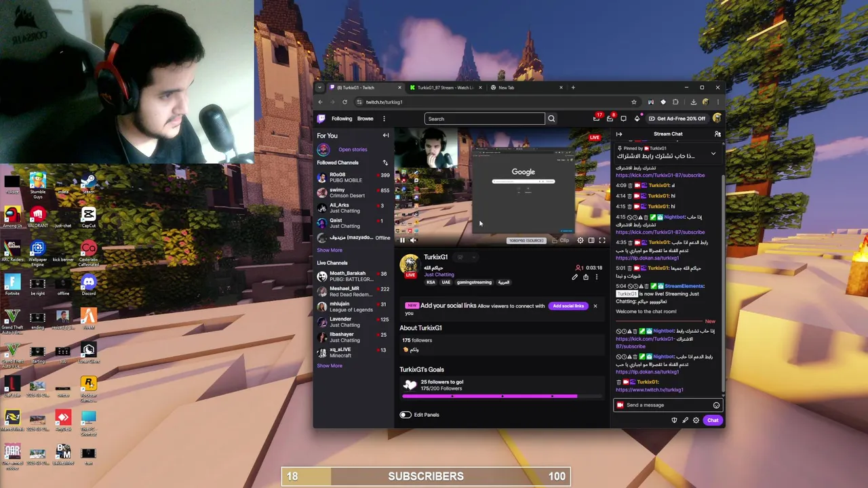This screenshot has height=488, width=868.
Task: Open the Get Bits diamond icon
Action: [x=637, y=119]
